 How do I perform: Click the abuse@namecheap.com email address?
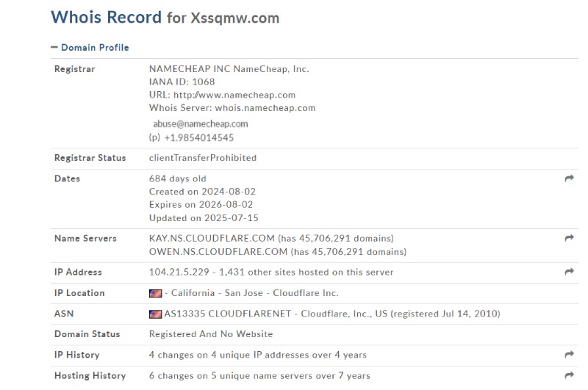[x=200, y=123]
